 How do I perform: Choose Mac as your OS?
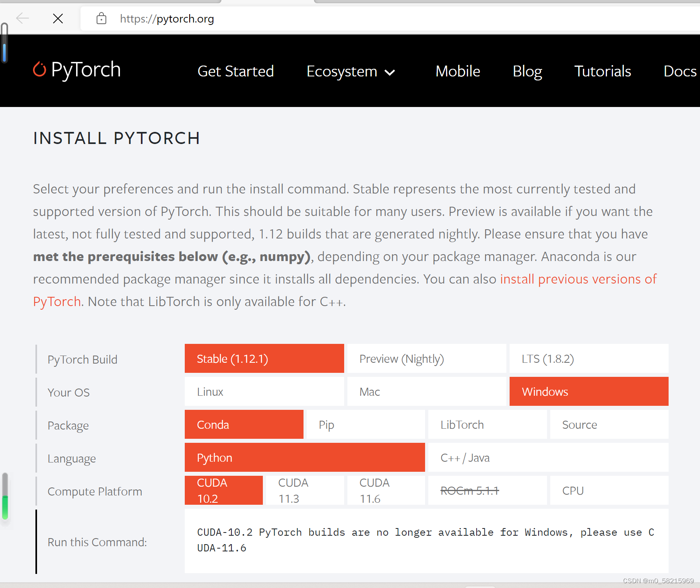[427, 391]
